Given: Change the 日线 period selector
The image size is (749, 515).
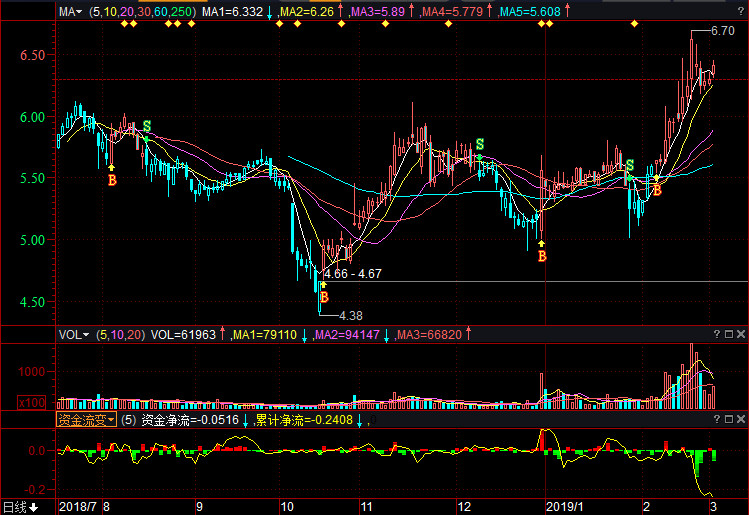Looking at the screenshot, I should [20, 507].
